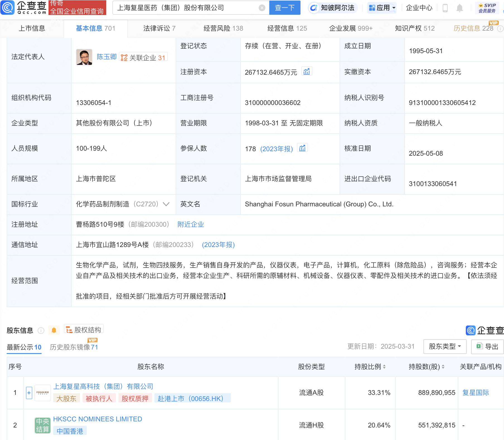Screen dimensions: 504x440
Task: Click Excel export icon button
Action: 487,346
